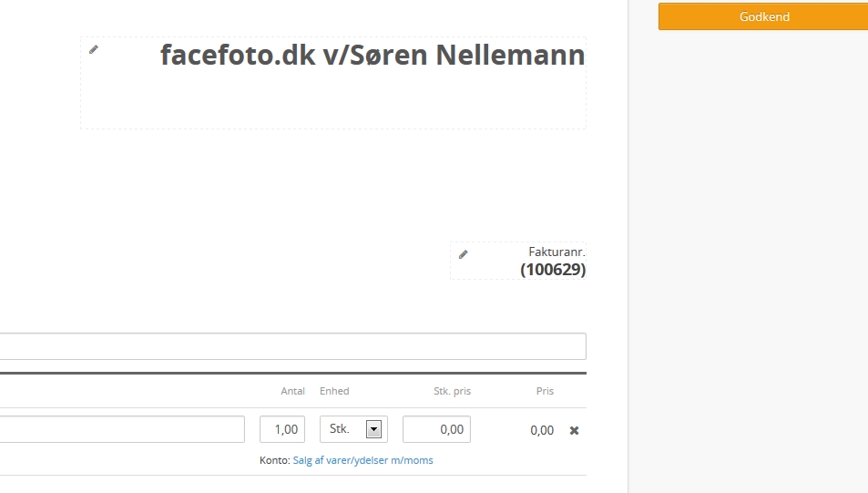Select the invoice number (100629)

(x=553, y=270)
